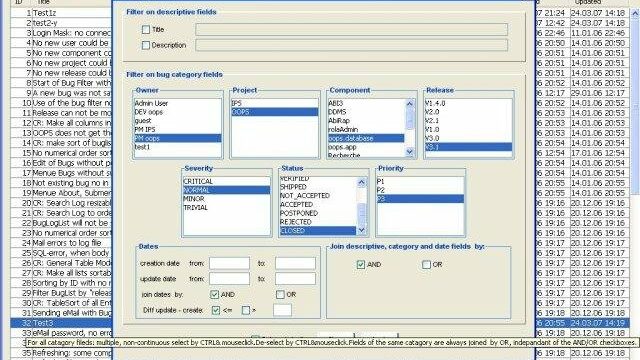This screenshot has width=640, height=360.
Task: Toggle OR checkbox for joining field groups
Action: coord(426,264)
